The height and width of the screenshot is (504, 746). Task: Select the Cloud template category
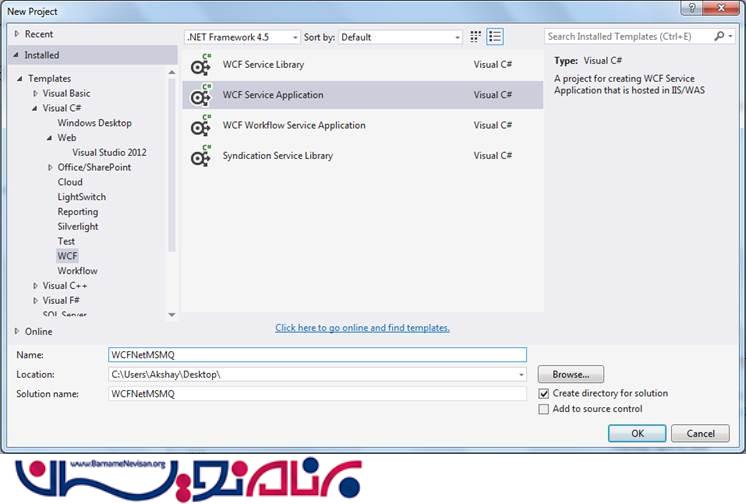pos(70,182)
